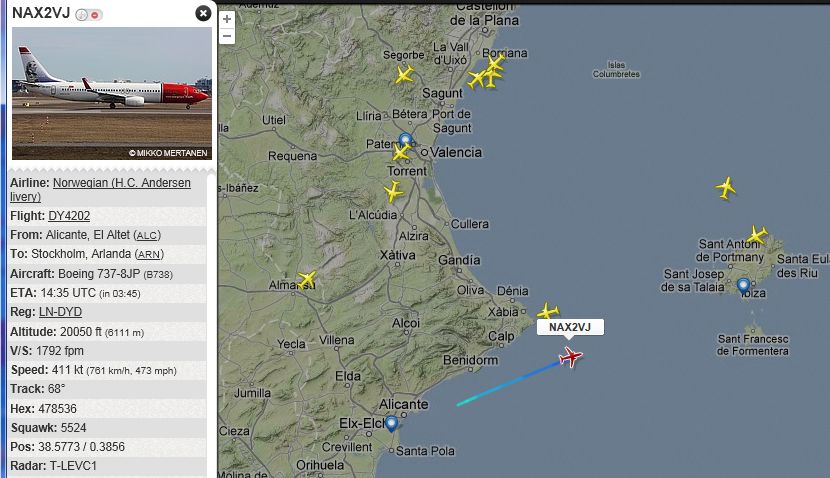Zoom in the map with plus button

point(227,19)
